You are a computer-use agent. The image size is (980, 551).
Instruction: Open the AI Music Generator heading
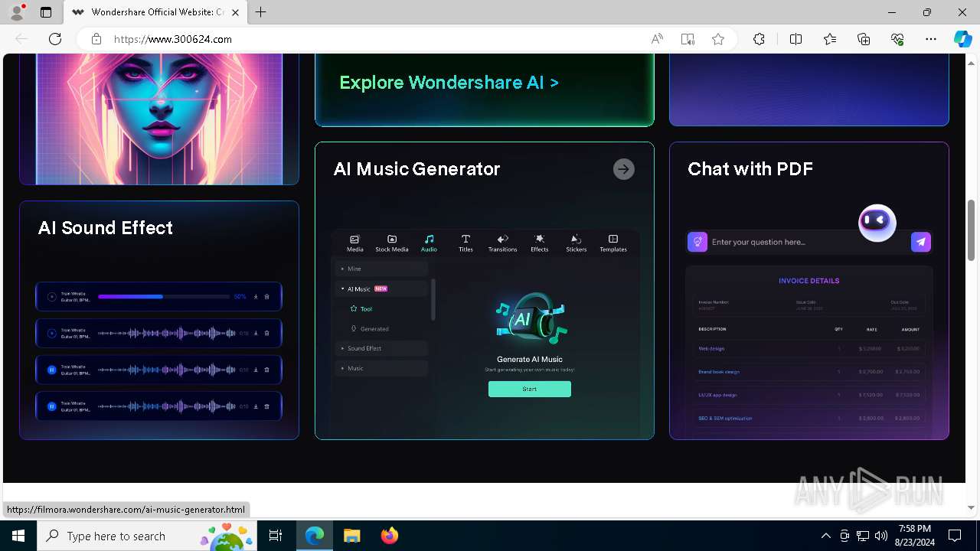(x=416, y=169)
